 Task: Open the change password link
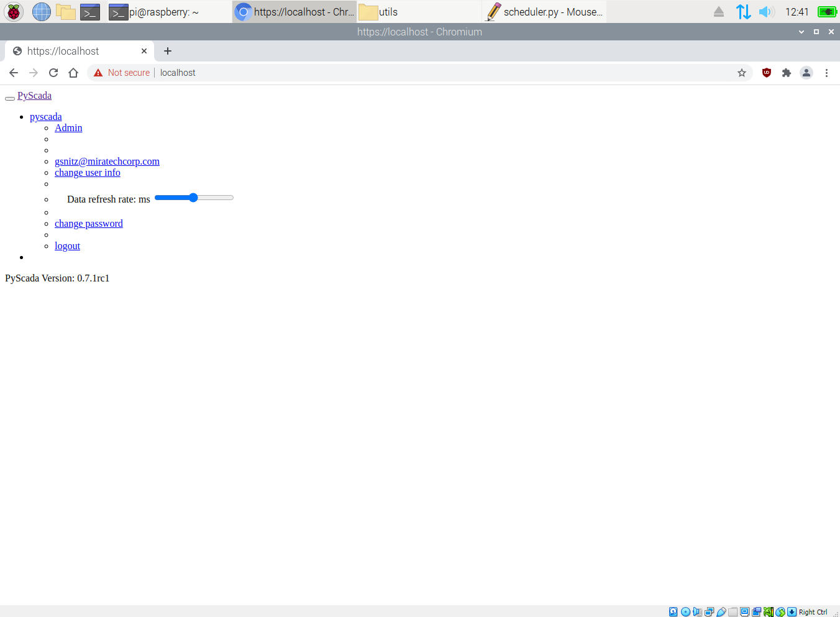(x=88, y=223)
